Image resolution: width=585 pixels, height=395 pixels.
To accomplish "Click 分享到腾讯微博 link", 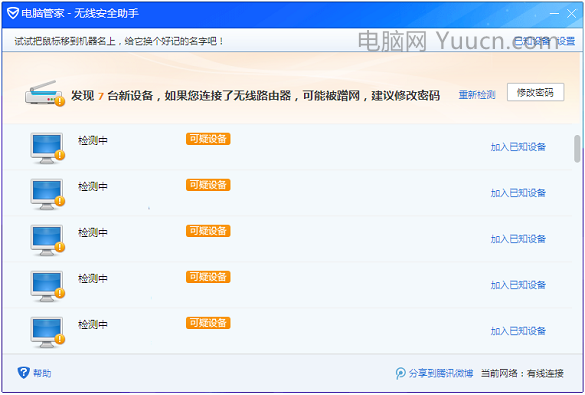I will click(441, 373).
